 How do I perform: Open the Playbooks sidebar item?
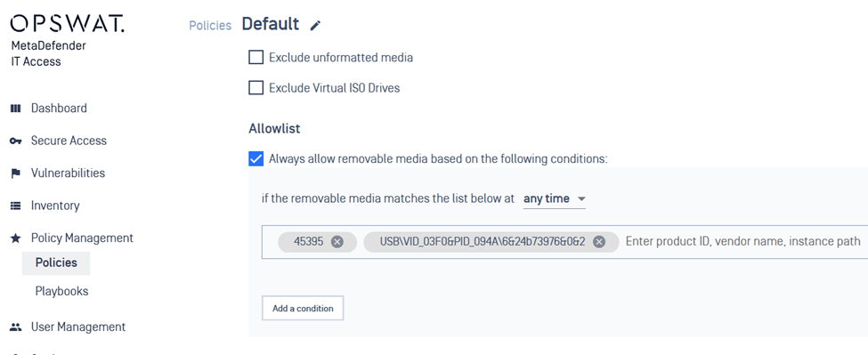[61, 292]
